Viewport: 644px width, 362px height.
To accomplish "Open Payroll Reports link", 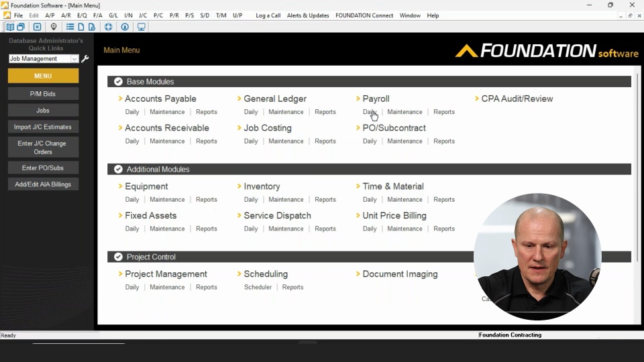I will point(444,112).
